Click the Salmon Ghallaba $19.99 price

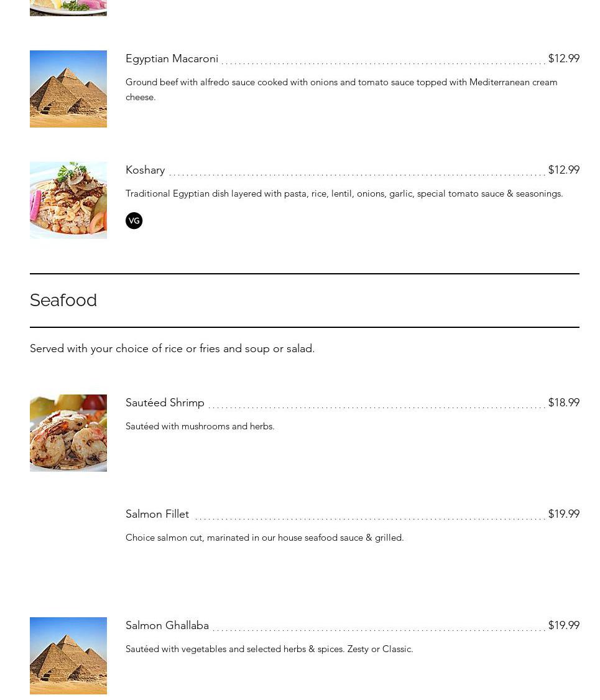[x=563, y=625]
